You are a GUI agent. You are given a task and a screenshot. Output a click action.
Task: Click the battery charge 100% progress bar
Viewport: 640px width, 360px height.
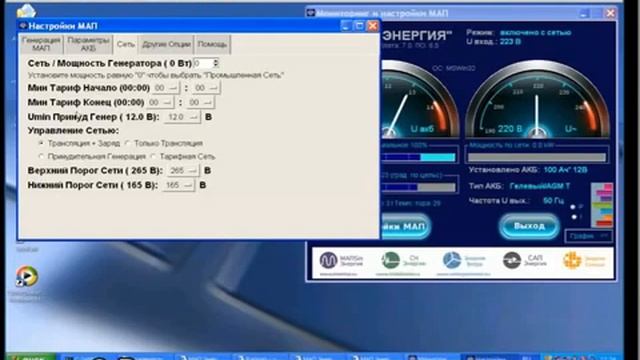pyautogui.click(x=418, y=157)
